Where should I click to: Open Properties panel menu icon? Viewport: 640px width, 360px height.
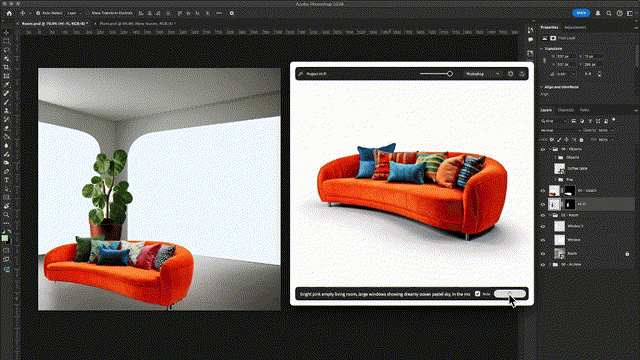pyautogui.click(x=636, y=27)
